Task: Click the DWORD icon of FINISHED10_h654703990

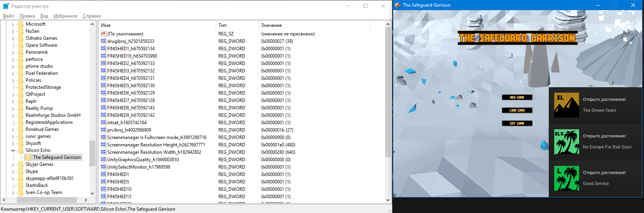Action: [x=103, y=56]
